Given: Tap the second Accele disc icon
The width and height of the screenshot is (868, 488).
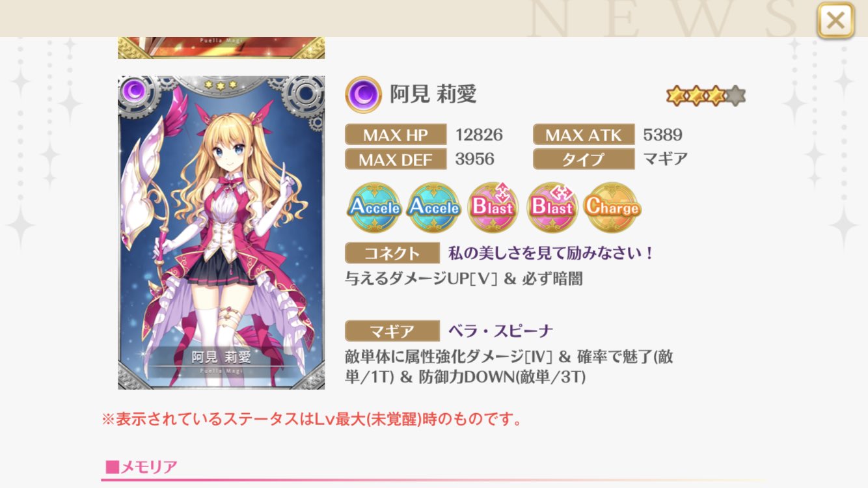Looking at the screenshot, I should [433, 208].
